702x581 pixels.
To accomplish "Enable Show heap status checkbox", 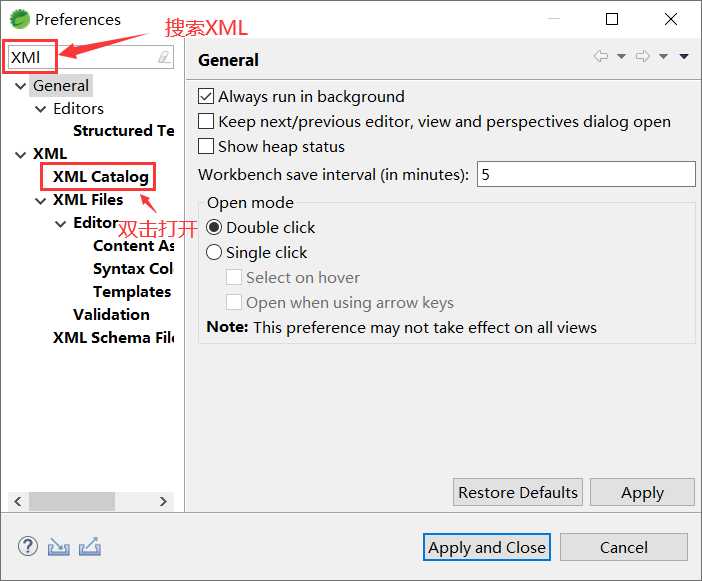I will (205, 146).
